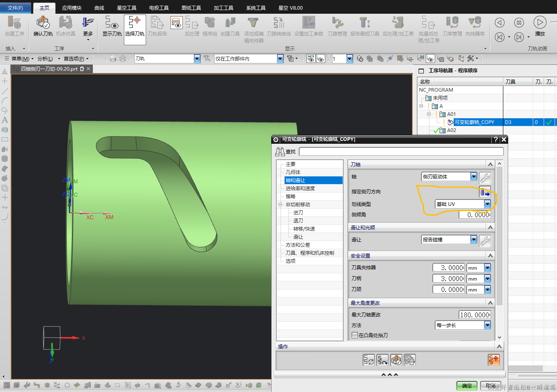The width and height of the screenshot is (557, 392).
Task: Click the orange toolpath display icon under 操作
Action: [x=494, y=360]
